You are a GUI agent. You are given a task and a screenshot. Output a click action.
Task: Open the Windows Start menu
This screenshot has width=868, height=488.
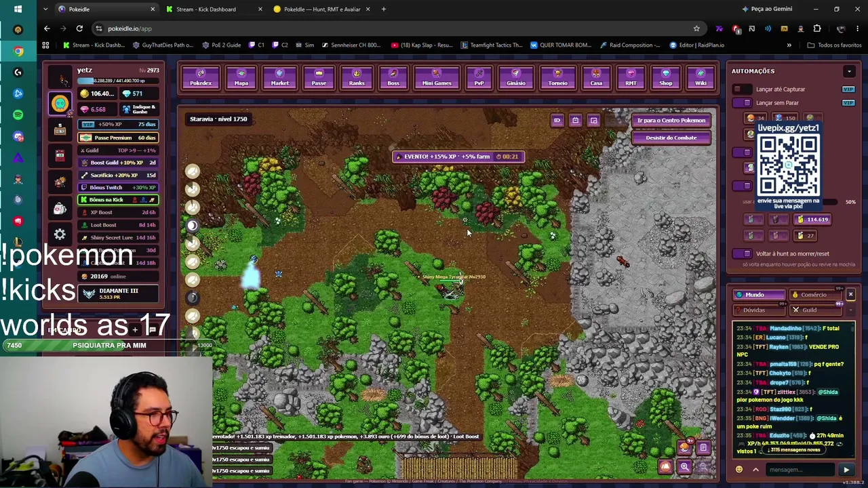click(x=18, y=9)
